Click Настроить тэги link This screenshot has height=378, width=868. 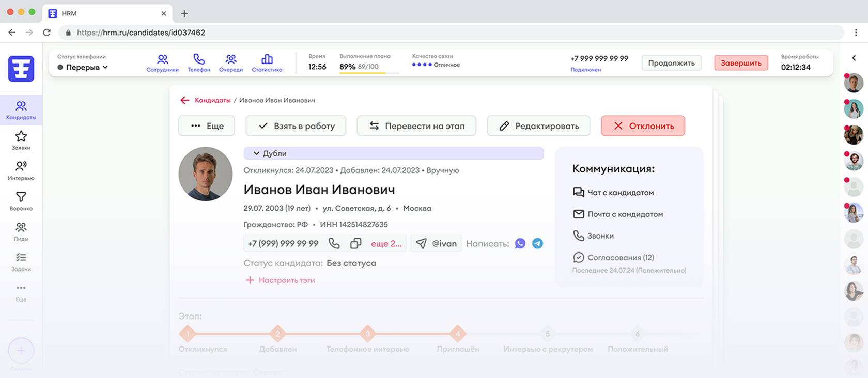coord(281,280)
